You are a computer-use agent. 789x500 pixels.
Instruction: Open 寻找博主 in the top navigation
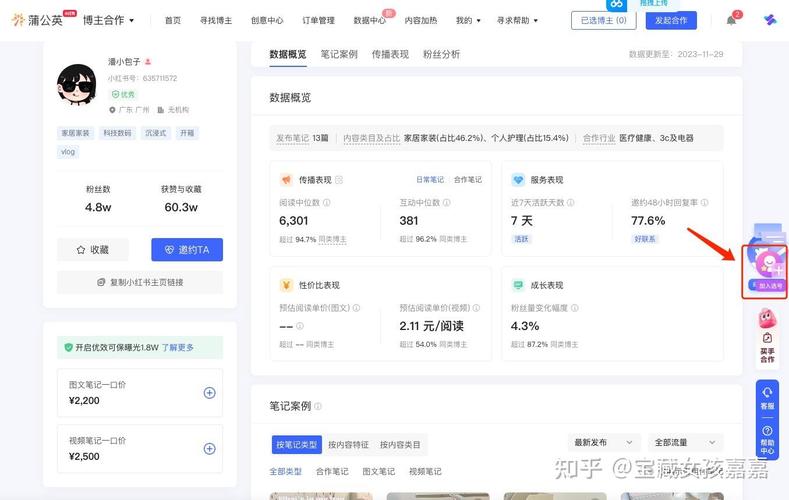[216, 21]
